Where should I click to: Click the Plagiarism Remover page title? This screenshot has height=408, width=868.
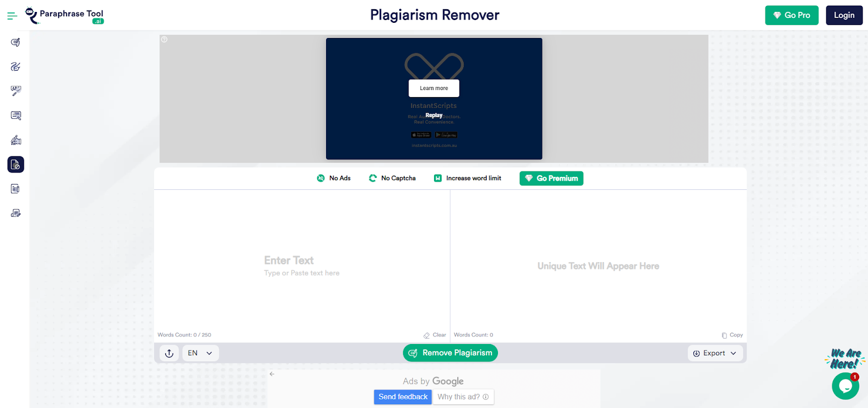coord(435,15)
